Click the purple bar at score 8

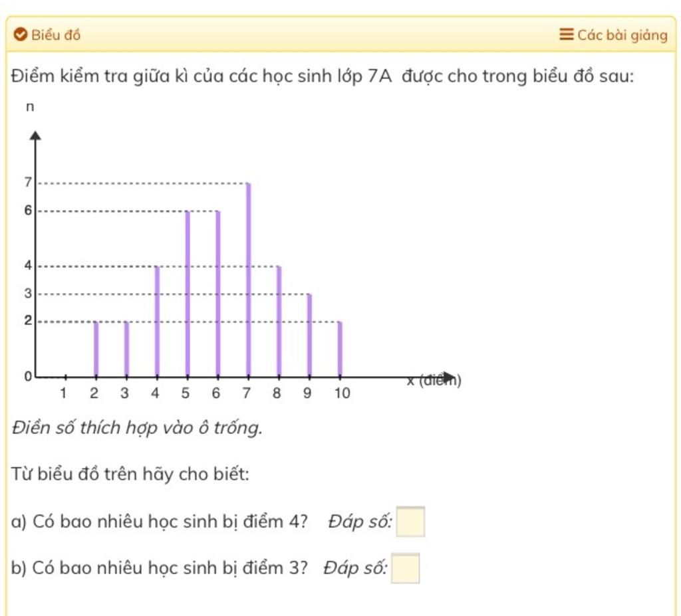click(279, 321)
